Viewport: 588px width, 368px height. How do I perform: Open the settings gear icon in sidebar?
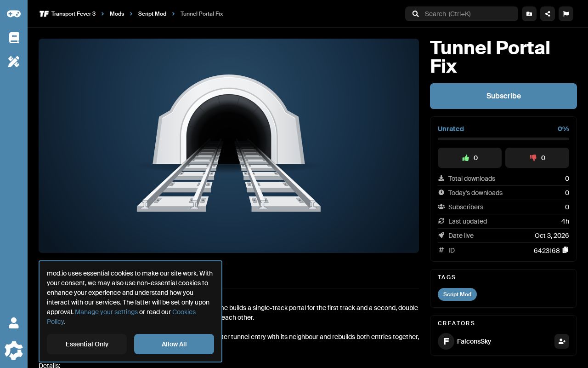[x=14, y=351]
